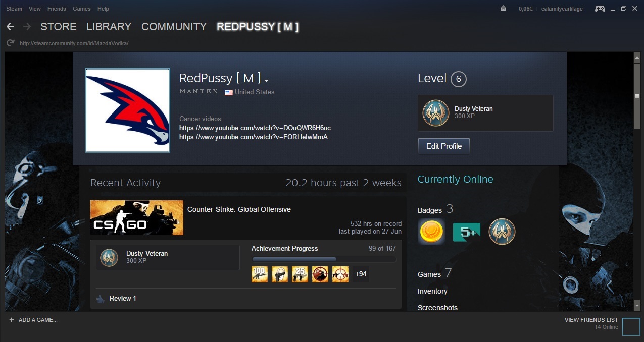Click the United States flag icon
This screenshot has height=342, width=644.
229,92
